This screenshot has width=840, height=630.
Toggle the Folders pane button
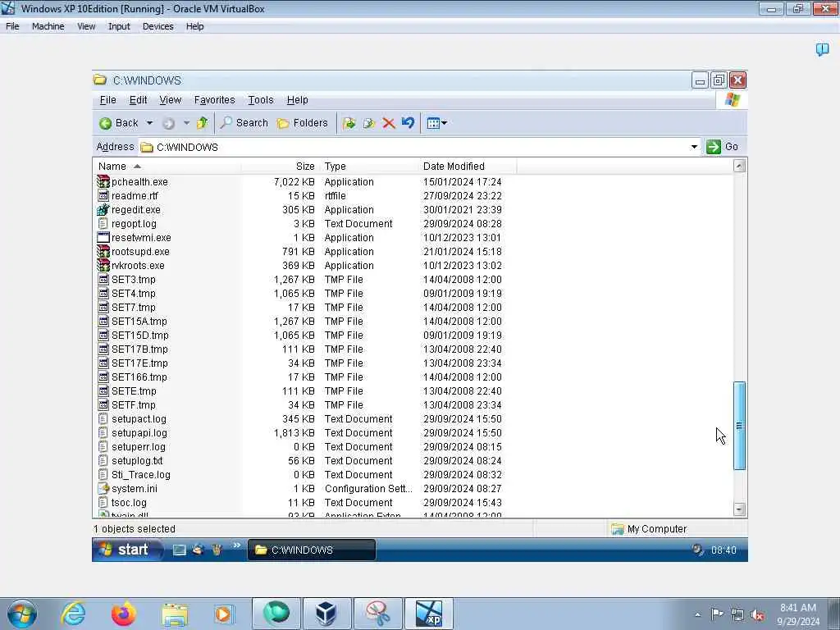303,123
